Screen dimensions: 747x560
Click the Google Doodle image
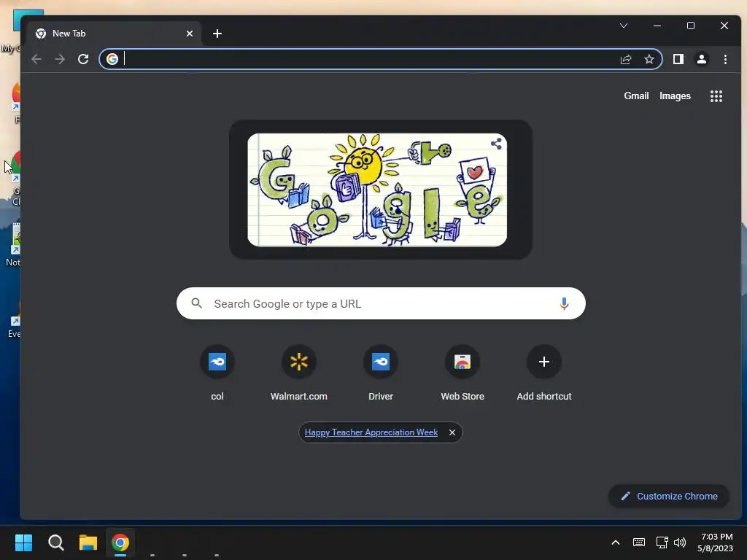click(377, 190)
